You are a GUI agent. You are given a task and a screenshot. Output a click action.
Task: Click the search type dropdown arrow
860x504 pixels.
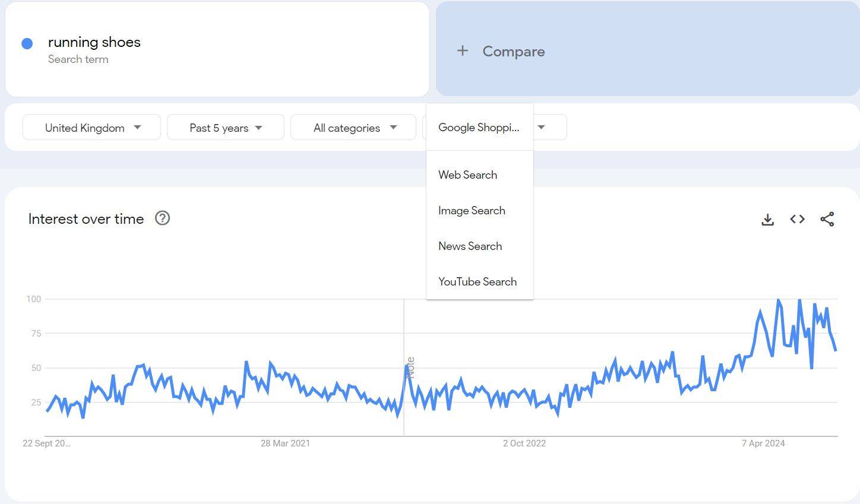coord(541,127)
